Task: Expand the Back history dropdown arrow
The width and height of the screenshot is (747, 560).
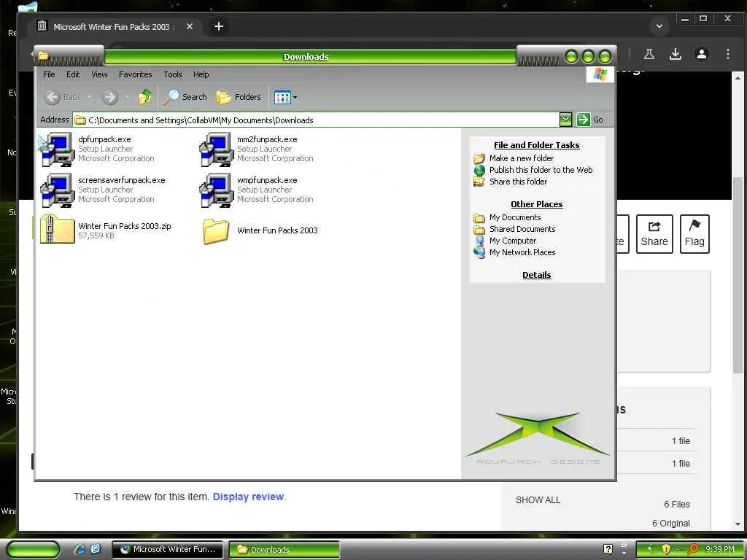Action: (89, 97)
